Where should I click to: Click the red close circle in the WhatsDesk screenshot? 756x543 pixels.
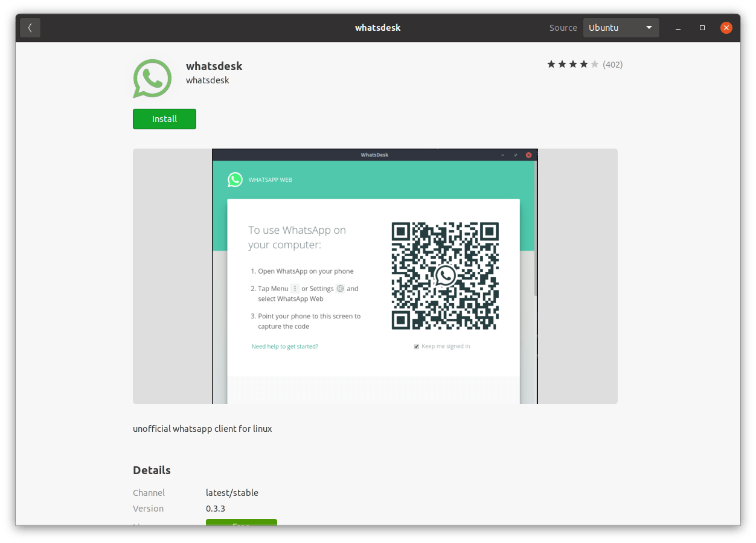[528, 155]
